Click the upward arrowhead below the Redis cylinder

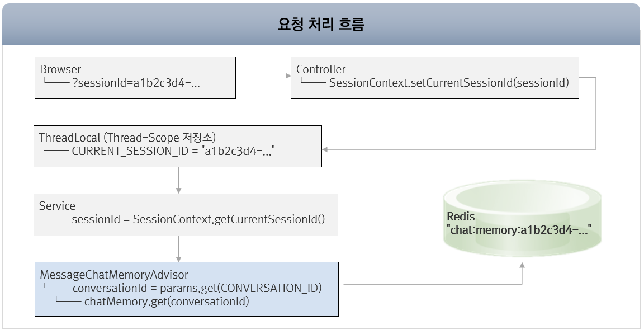pos(522,269)
